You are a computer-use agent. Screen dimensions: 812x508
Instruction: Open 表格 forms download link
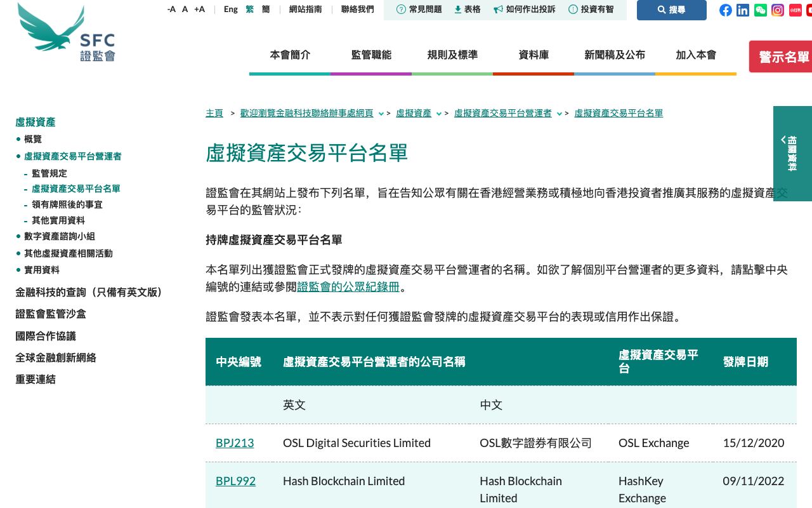point(468,10)
